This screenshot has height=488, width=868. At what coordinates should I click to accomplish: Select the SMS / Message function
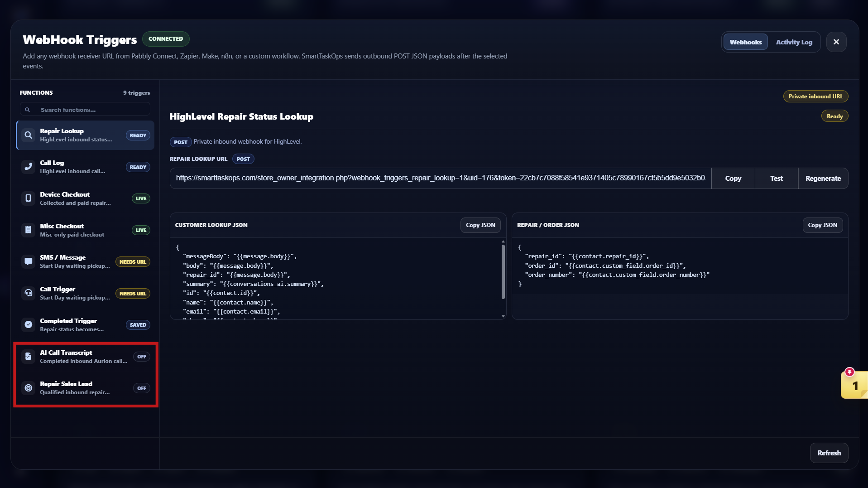[x=85, y=261]
